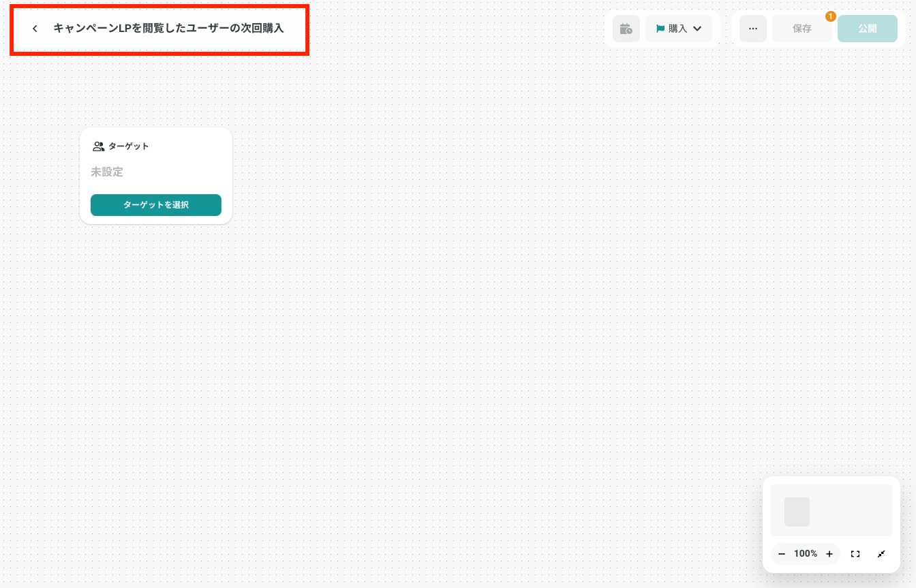Click the orange notification badge showing 1
Image resolution: width=916 pixels, height=588 pixels.
830,16
